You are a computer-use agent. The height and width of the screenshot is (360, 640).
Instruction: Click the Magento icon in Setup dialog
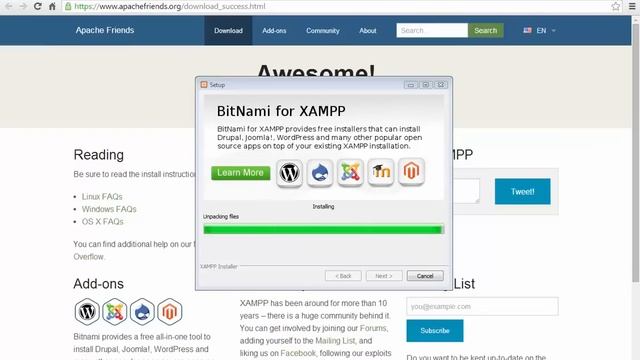coord(411,171)
